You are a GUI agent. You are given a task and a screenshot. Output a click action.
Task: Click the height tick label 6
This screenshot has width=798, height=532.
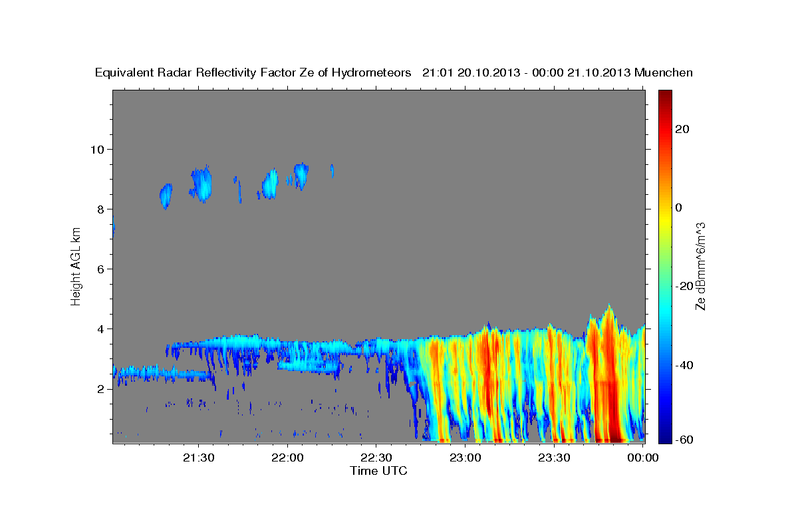coord(100,269)
